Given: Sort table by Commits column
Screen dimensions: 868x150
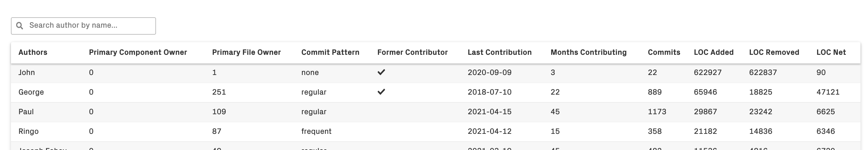Looking at the screenshot, I should tap(664, 52).
